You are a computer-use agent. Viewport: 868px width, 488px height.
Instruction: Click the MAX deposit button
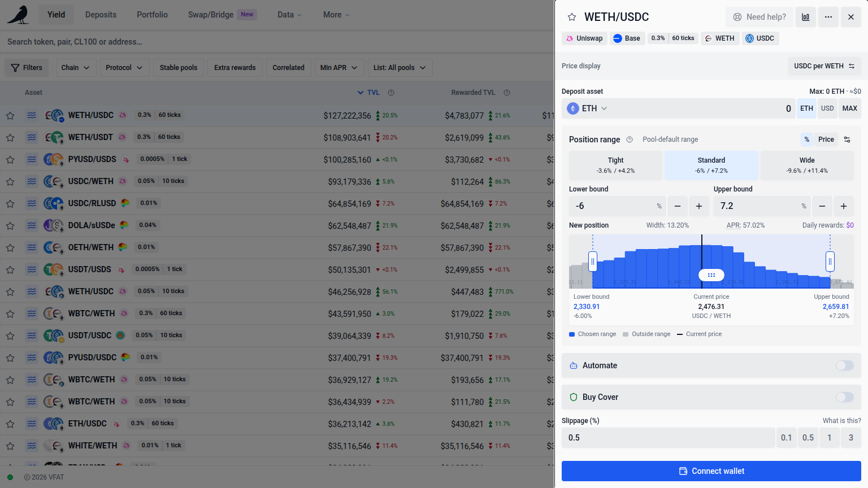click(850, 108)
